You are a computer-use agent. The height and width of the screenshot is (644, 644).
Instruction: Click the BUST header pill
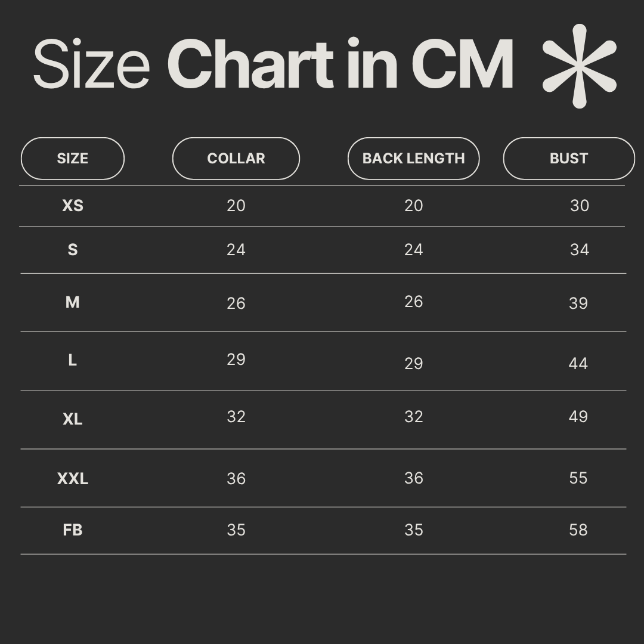tap(569, 159)
